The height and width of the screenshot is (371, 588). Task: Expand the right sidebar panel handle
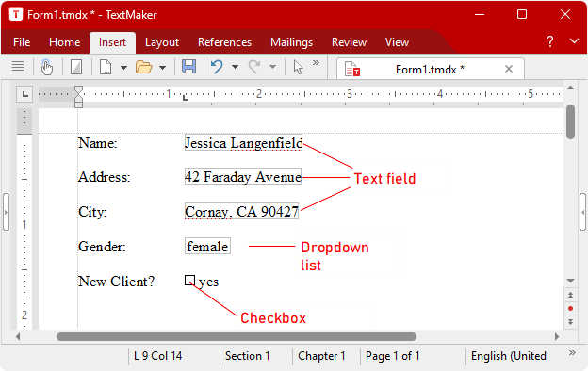pyautogui.click(x=582, y=212)
